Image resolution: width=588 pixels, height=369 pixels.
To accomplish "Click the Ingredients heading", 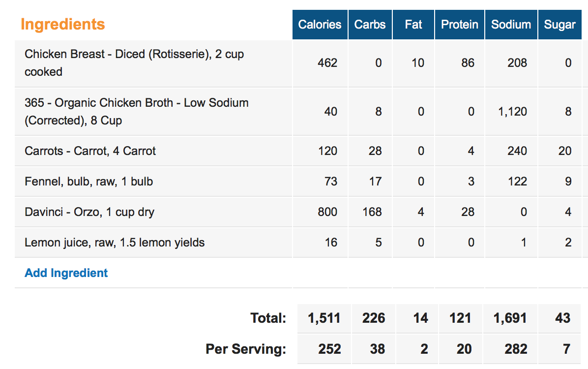I will [x=62, y=25].
